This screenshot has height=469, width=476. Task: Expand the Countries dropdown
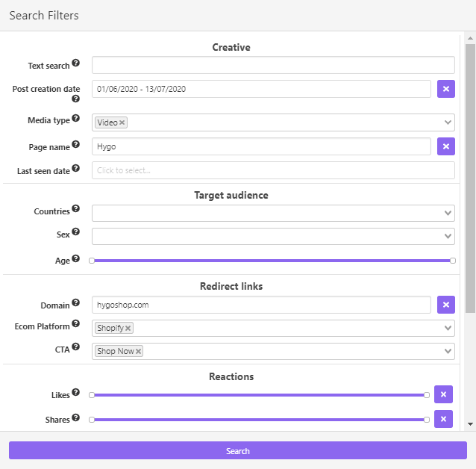(448, 213)
